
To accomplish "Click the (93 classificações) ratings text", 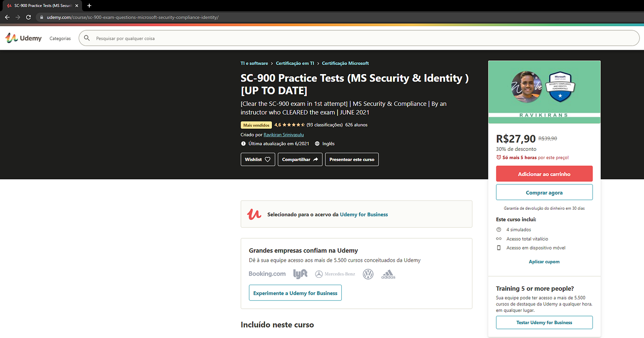I will 325,125.
